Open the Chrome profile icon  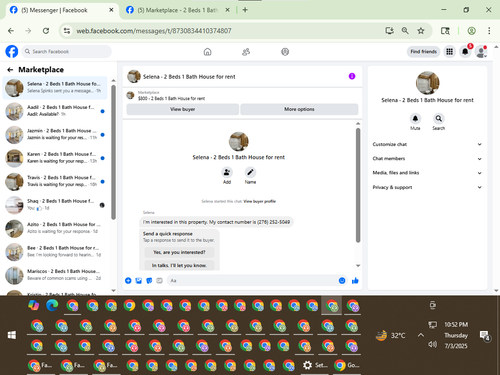point(471,31)
